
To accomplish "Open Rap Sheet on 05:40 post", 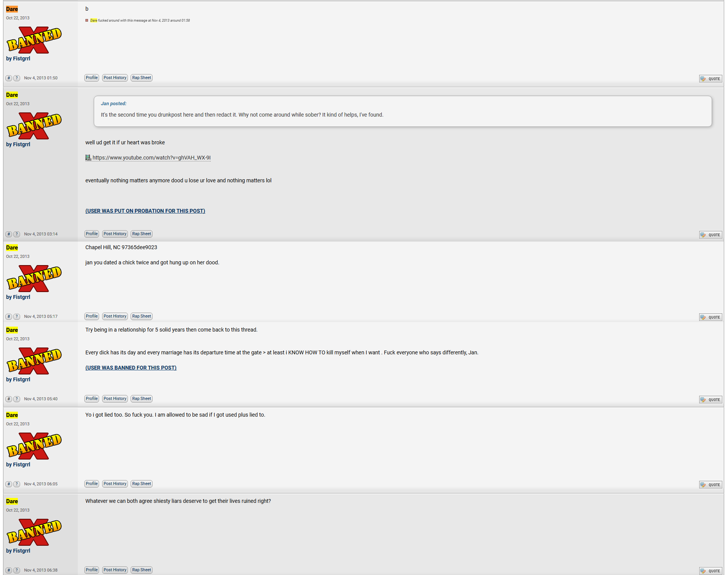I will (142, 399).
